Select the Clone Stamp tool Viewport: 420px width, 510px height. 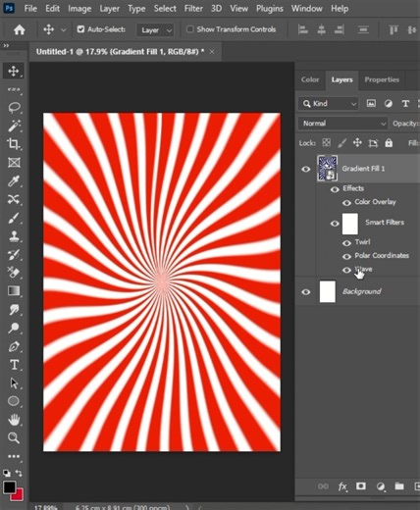pyautogui.click(x=14, y=236)
